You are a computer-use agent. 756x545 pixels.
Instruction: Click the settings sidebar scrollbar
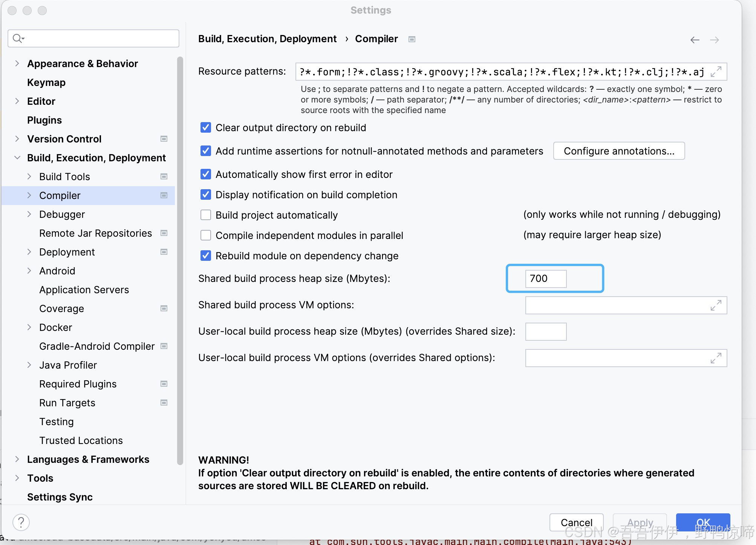180,260
